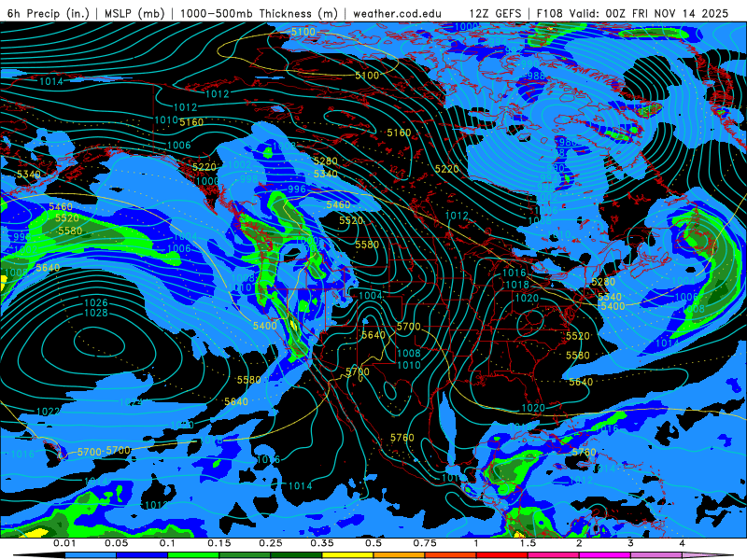The height and width of the screenshot is (560, 747).
Task: Click the '1022' isobar label
Action: 49,412
